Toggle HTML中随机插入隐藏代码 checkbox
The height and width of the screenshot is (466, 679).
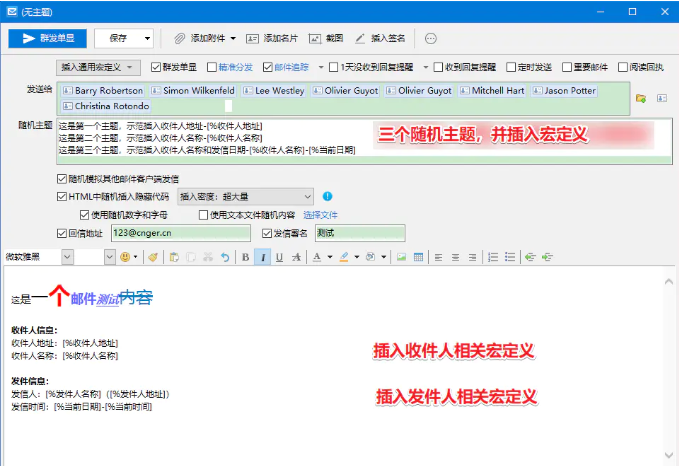point(62,197)
